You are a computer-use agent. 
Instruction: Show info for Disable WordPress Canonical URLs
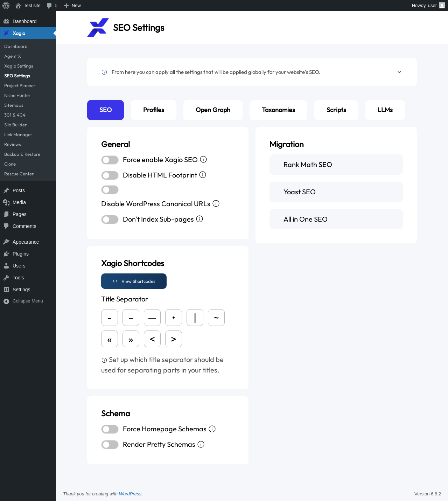[216, 203]
